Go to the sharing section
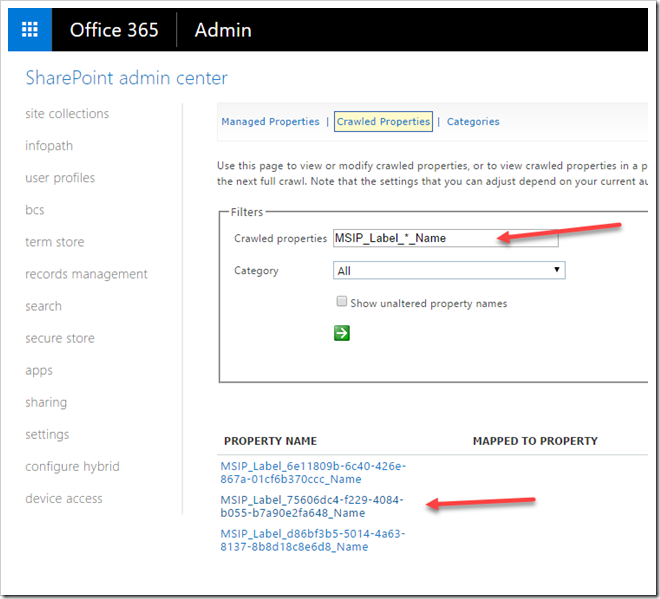Viewport: 660px width, 599px height. click(46, 402)
